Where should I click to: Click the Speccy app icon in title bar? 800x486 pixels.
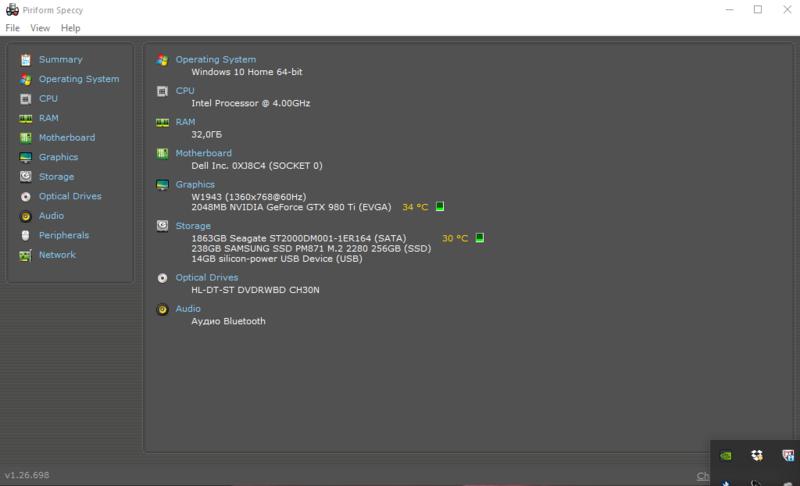12,10
